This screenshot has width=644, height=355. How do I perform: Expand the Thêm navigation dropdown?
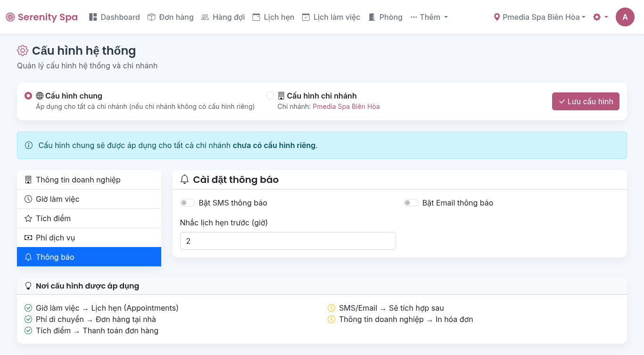[429, 17]
